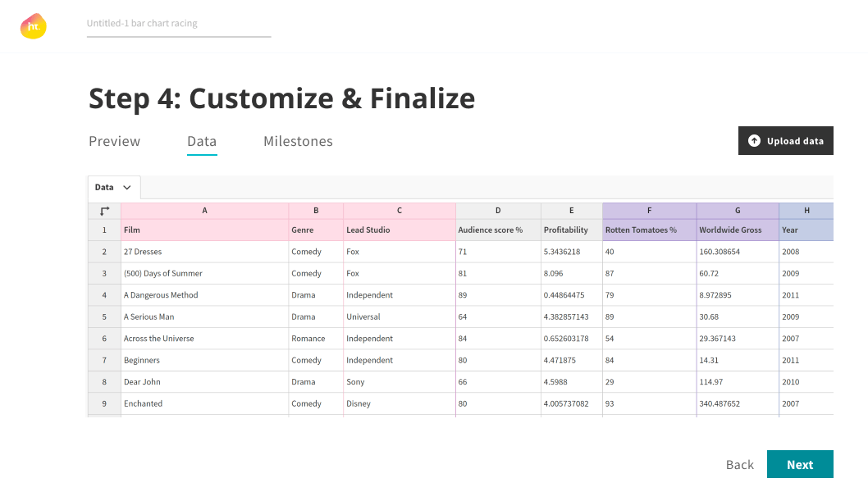Click the Genre header cell
The image size is (868, 501).
(316, 230)
